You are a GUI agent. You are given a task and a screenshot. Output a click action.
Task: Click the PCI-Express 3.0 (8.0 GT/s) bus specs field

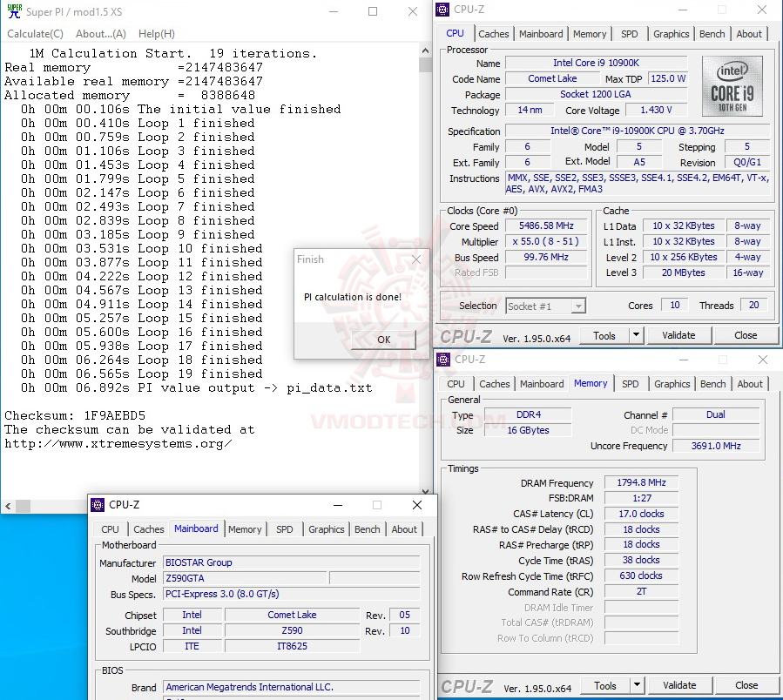pyautogui.click(x=292, y=594)
